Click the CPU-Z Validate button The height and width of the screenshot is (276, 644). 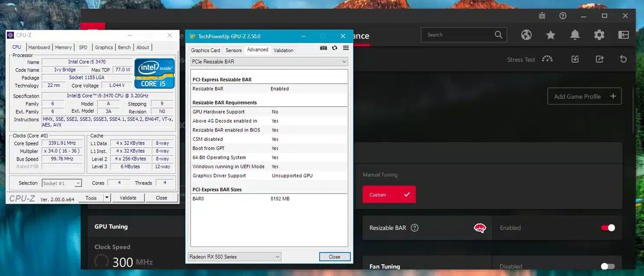tap(128, 198)
